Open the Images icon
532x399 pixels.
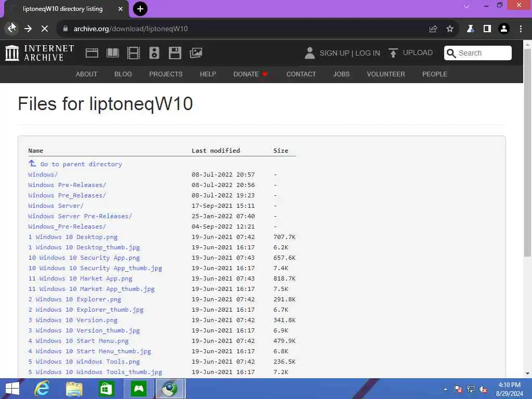(196, 53)
